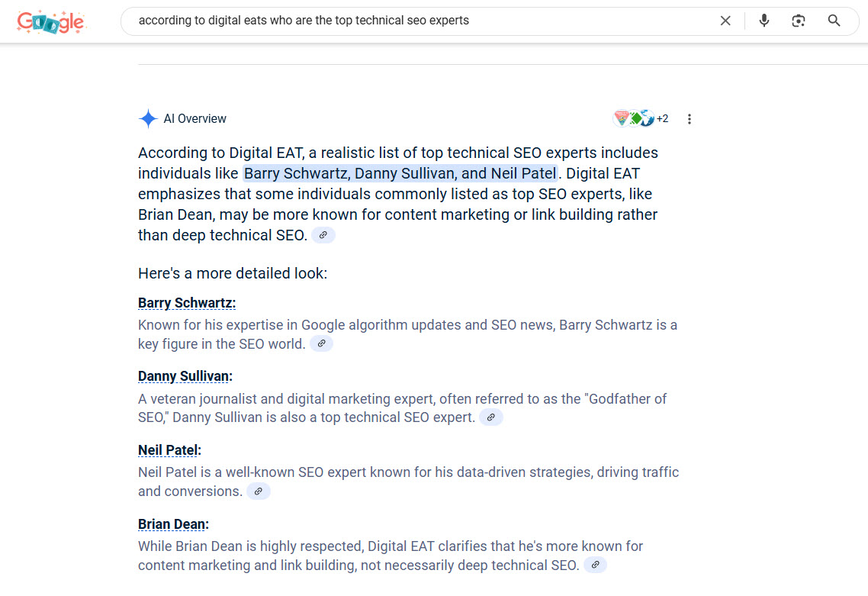Click the 'Here's a more detailed look:' text
Viewport: 868px width, 596px height.
(233, 274)
